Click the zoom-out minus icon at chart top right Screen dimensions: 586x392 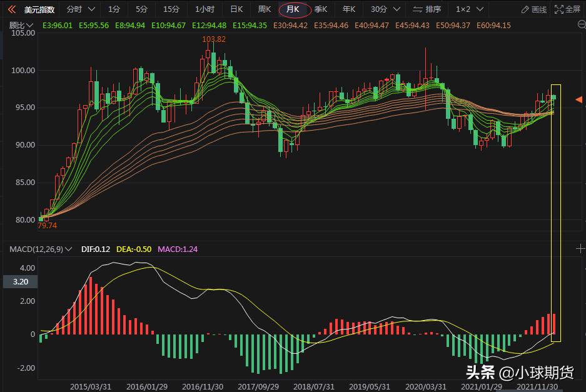pos(582,24)
